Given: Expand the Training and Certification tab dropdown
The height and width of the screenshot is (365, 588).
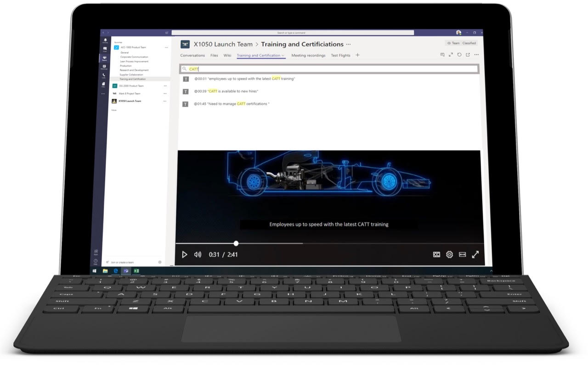Looking at the screenshot, I should pyautogui.click(x=283, y=56).
